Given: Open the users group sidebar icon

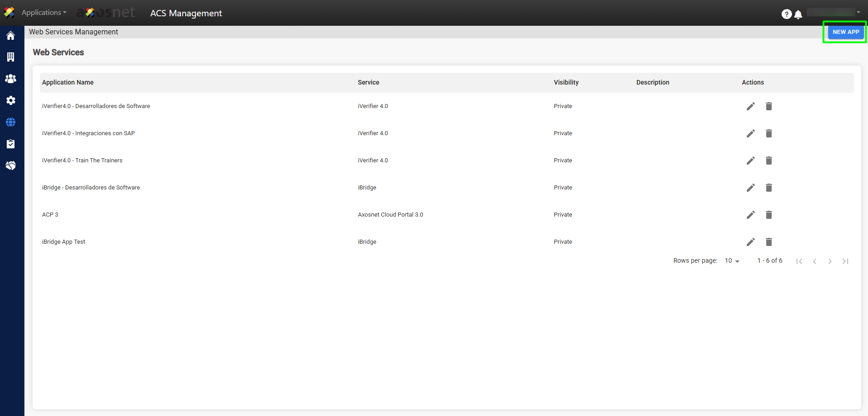Looking at the screenshot, I should coord(10,79).
